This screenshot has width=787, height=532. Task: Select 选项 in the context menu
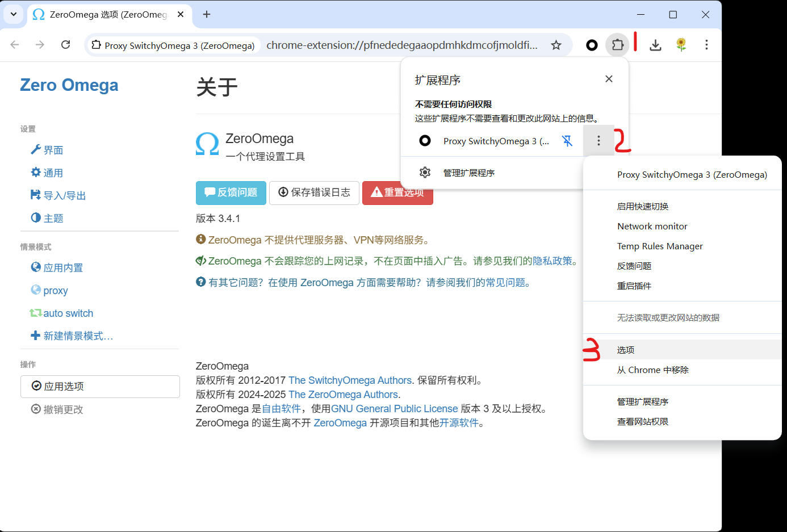point(626,350)
